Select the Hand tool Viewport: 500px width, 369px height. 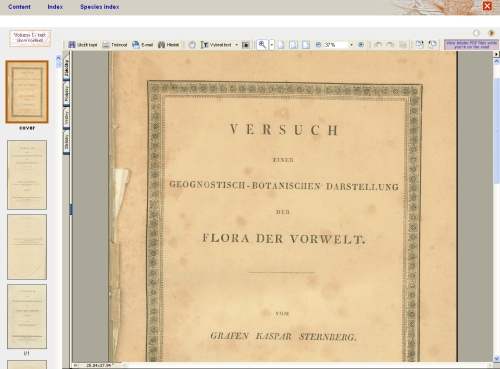192,45
